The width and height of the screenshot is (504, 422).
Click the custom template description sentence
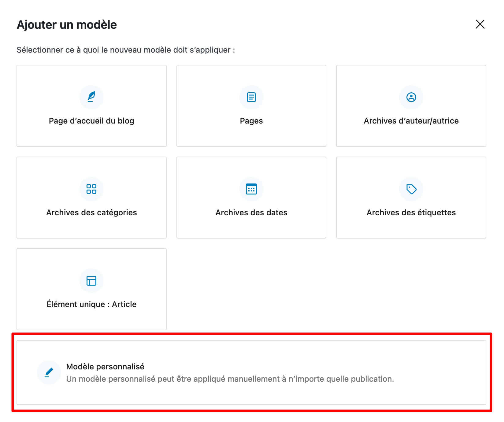click(x=230, y=379)
